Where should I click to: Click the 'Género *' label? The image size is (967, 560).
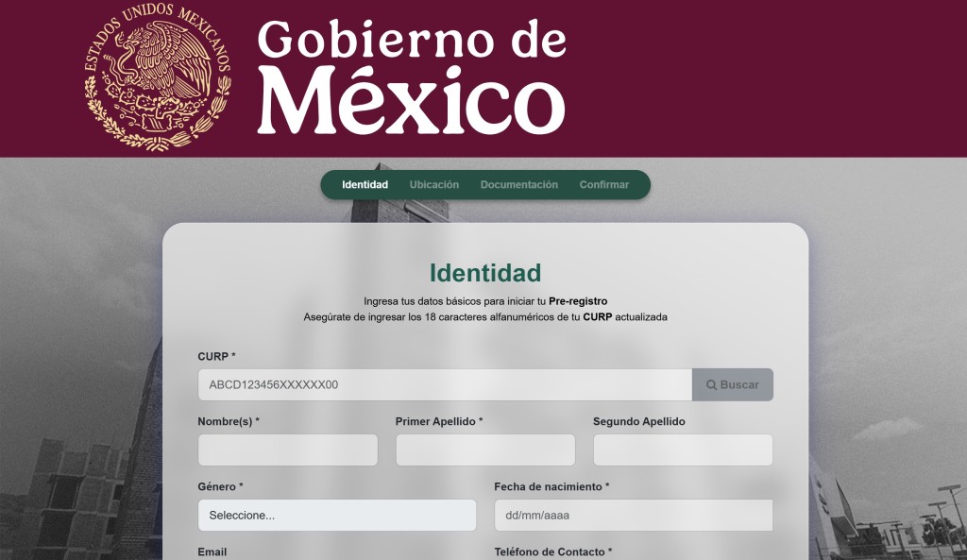click(220, 486)
